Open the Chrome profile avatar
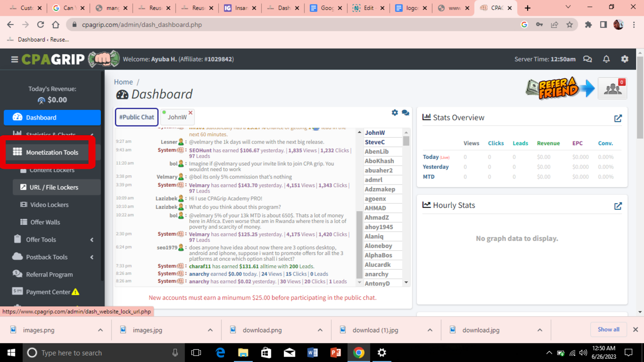The image size is (644, 362). click(618, 25)
